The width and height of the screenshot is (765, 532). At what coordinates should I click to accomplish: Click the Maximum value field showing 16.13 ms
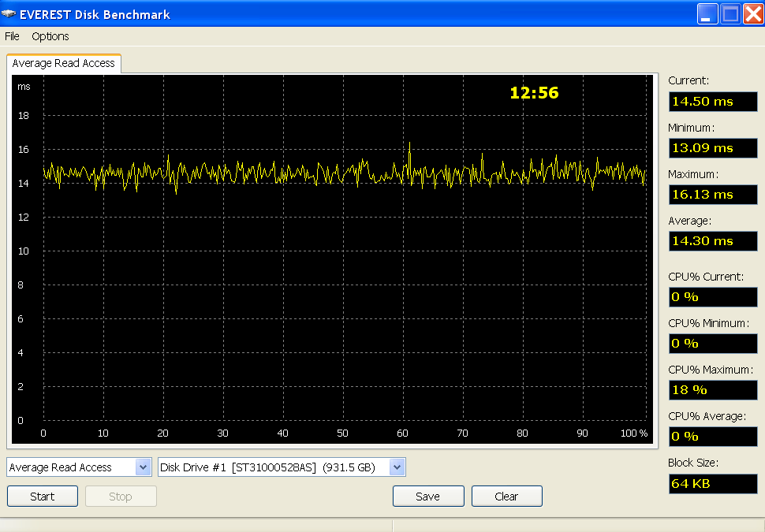712,195
